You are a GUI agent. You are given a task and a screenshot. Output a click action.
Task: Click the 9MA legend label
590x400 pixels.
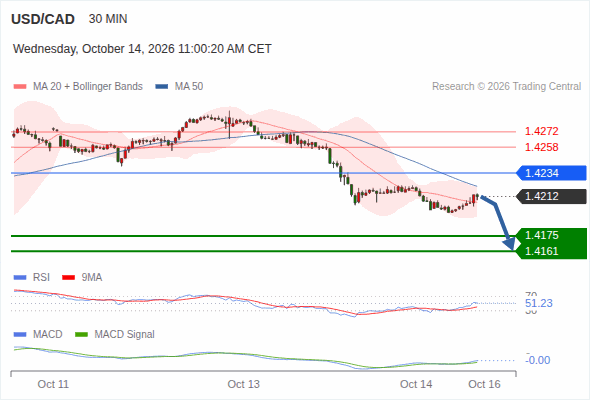92,278
